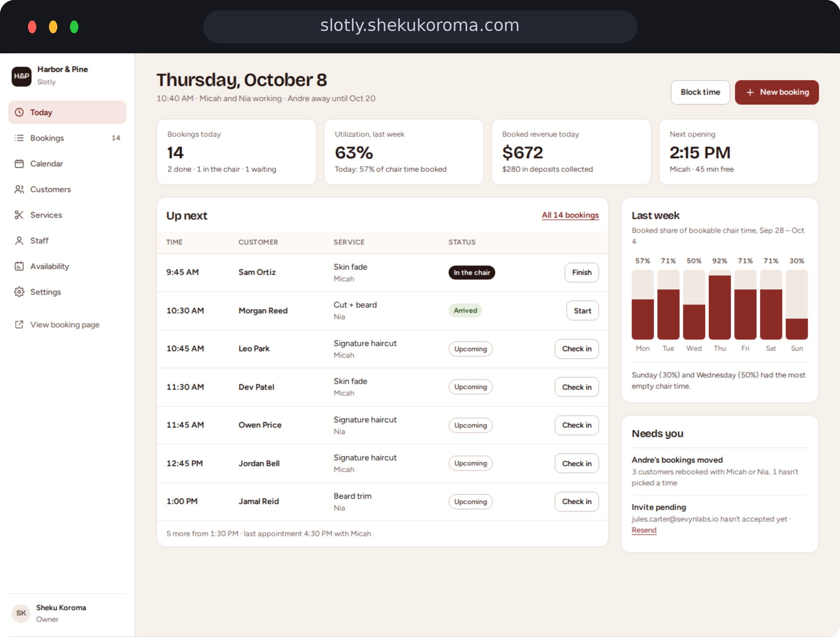Click Sheku Koroma owner profile name
The height and width of the screenshot is (637, 840).
[x=61, y=608]
